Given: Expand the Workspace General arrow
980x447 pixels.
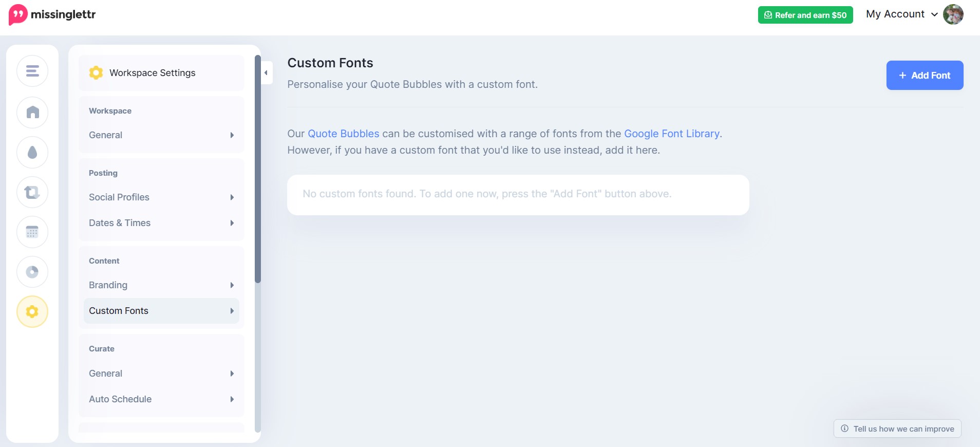Looking at the screenshot, I should [x=232, y=135].
